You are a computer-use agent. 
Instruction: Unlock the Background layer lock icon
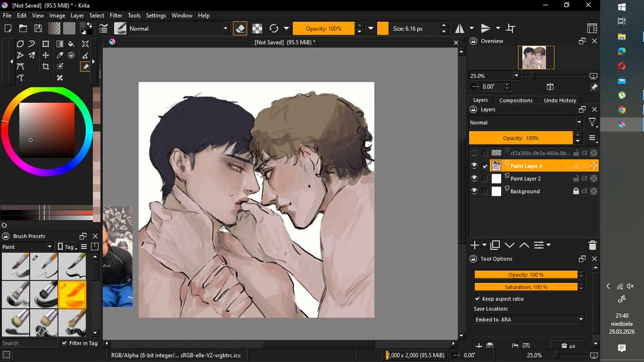point(576,191)
